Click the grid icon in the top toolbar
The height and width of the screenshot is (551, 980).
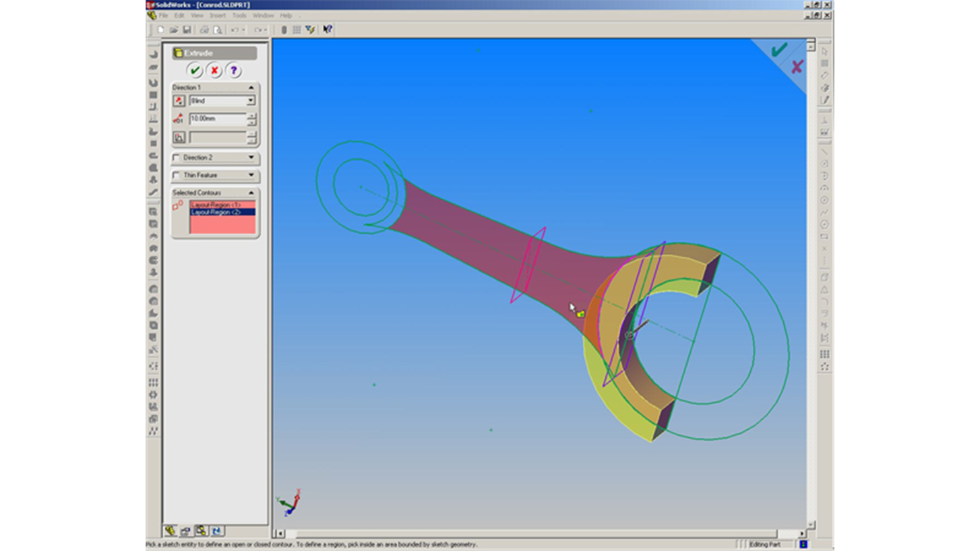297,30
